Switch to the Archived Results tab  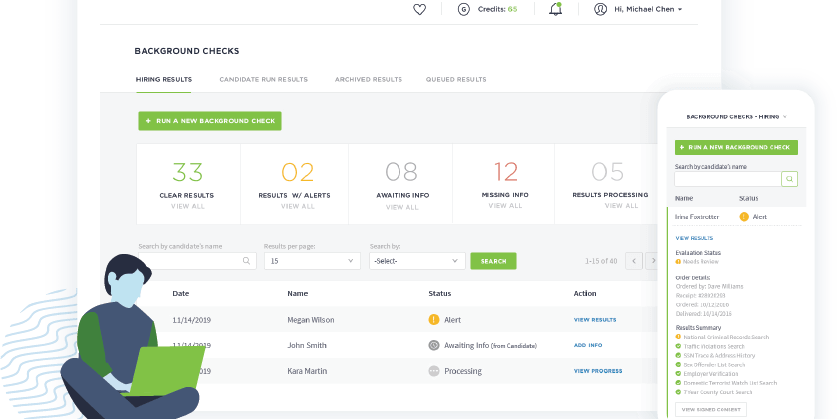(x=368, y=79)
